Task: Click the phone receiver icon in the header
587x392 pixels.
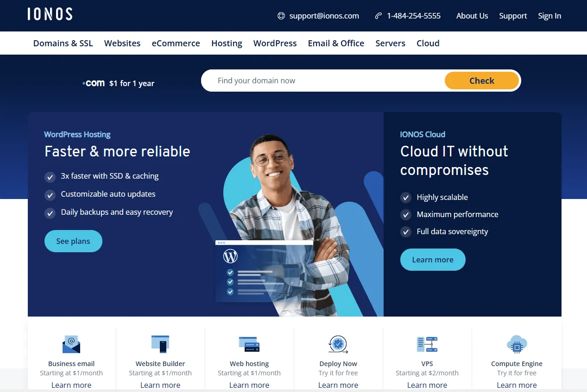Action: (378, 15)
